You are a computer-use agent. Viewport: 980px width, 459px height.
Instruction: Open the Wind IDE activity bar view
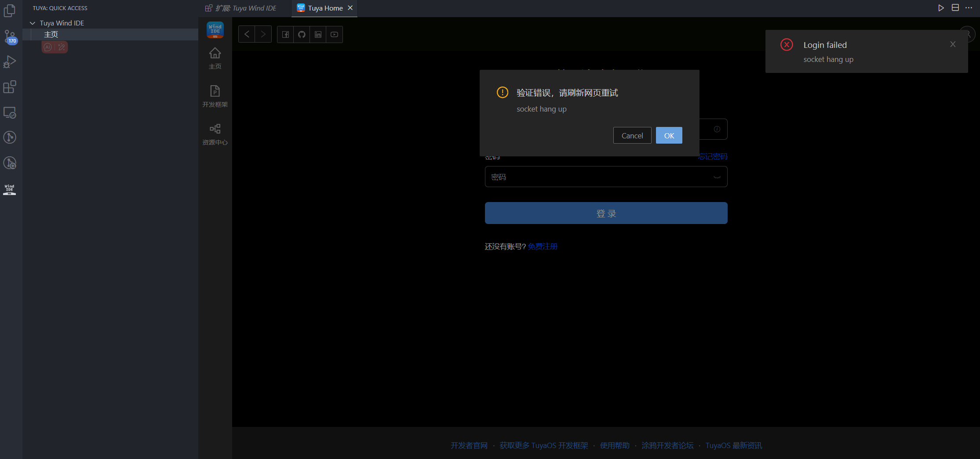pos(10,189)
